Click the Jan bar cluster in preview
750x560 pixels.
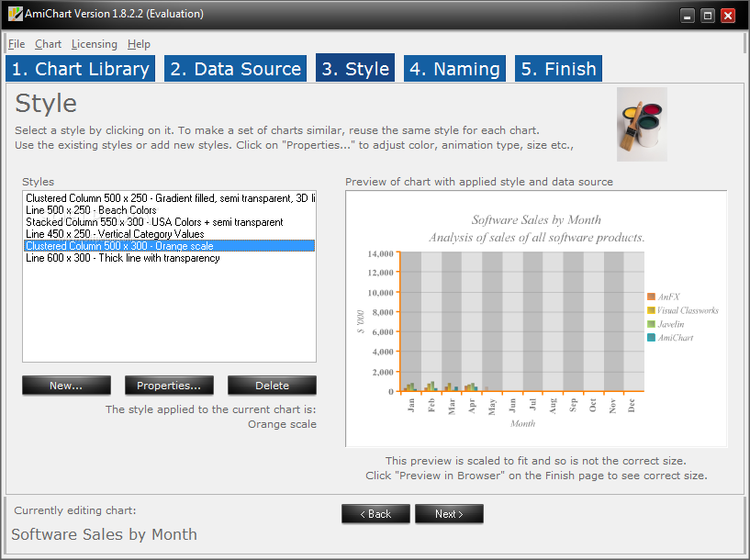point(410,386)
